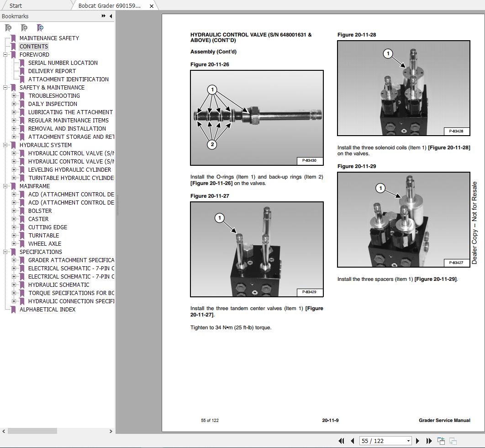Click the Figure 20-11-28 photo
This screenshot has width=485, height=448.
click(404, 88)
